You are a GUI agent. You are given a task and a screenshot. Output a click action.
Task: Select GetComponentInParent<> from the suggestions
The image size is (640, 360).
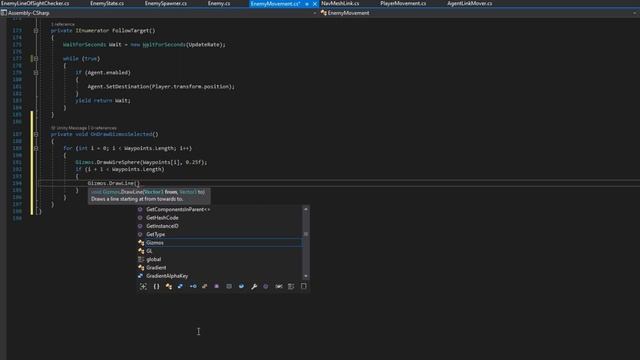coord(178,209)
